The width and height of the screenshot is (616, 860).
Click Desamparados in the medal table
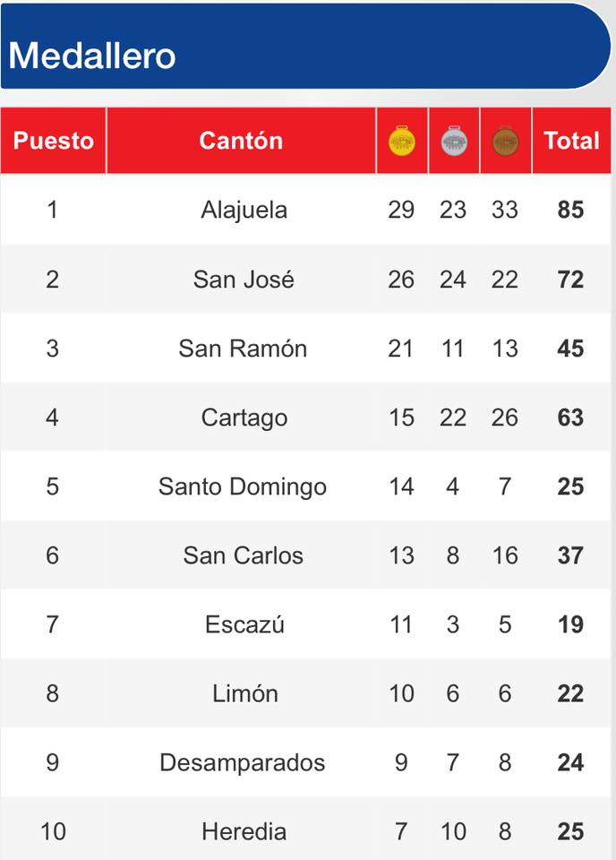[x=243, y=763]
